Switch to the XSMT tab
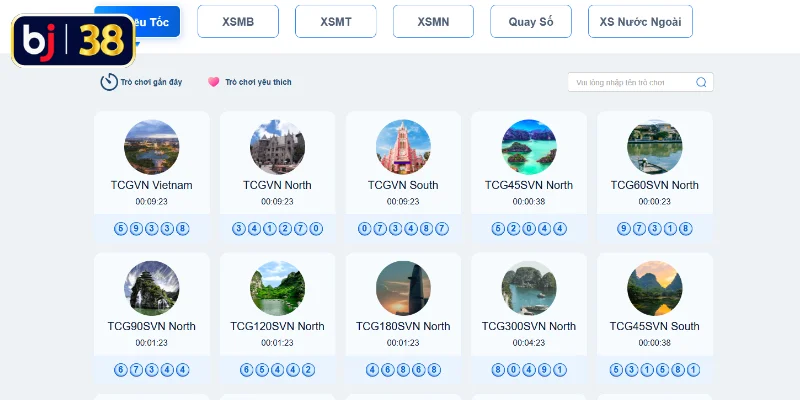The image size is (800, 400). click(336, 21)
